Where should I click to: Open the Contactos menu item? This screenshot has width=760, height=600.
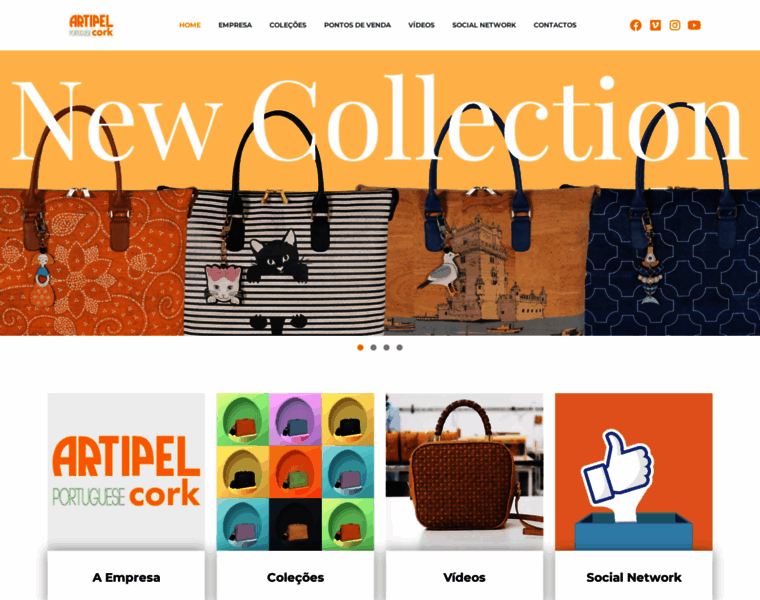click(x=555, y=25)
